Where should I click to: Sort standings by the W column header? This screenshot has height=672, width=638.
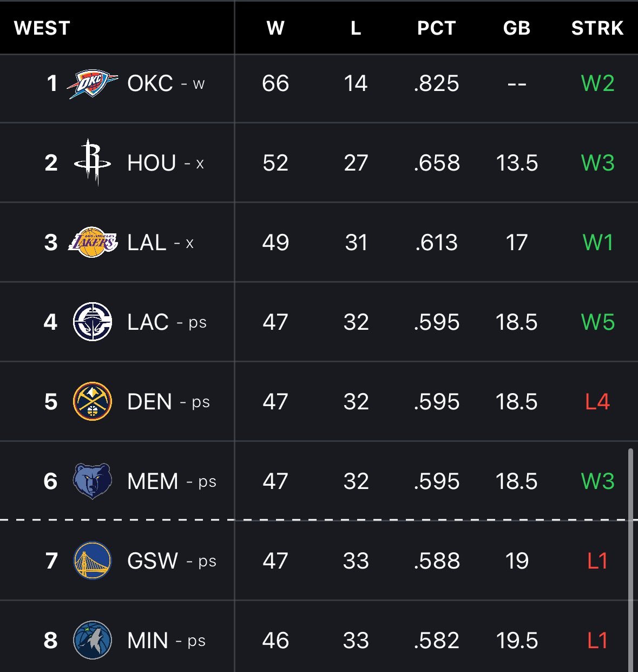click(275, 28)
